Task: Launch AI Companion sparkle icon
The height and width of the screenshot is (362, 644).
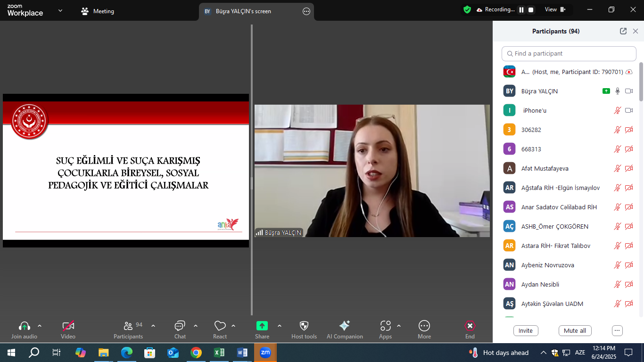Action: pyautogui.click(x=345, y=326)
